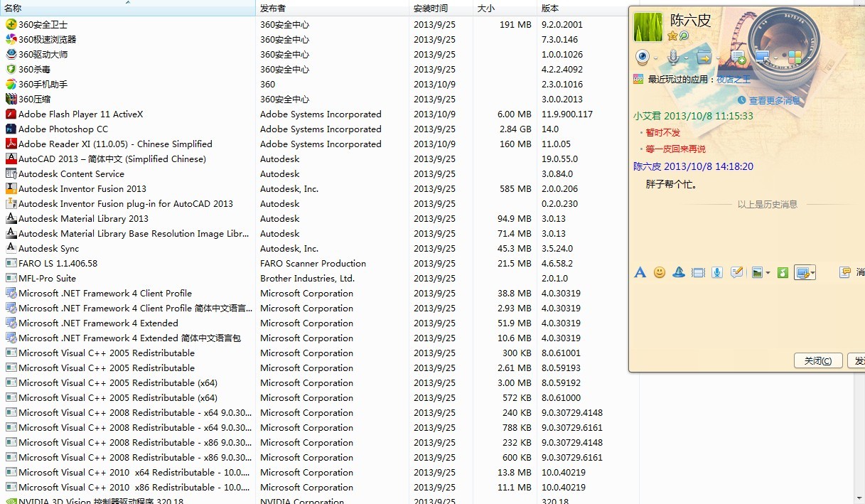Open the font settings A icon
The height and width of the screenshot is (504, 865).
(640, 272)
